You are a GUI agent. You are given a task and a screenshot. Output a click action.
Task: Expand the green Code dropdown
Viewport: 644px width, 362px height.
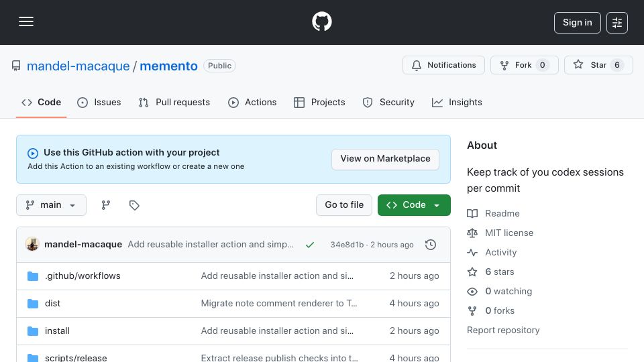[414, 205]
